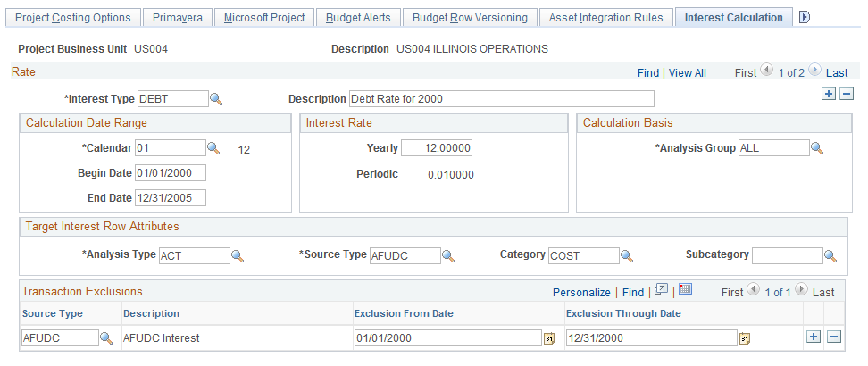The width and height of the screenshot is (868, 366).
Task: Go to the next Rate row
Action: [x=816, y=72]
